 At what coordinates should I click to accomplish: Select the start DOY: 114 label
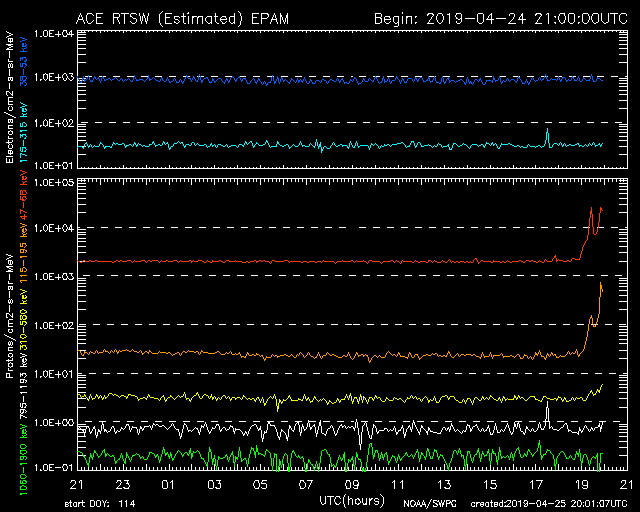[x=102, y=502]
